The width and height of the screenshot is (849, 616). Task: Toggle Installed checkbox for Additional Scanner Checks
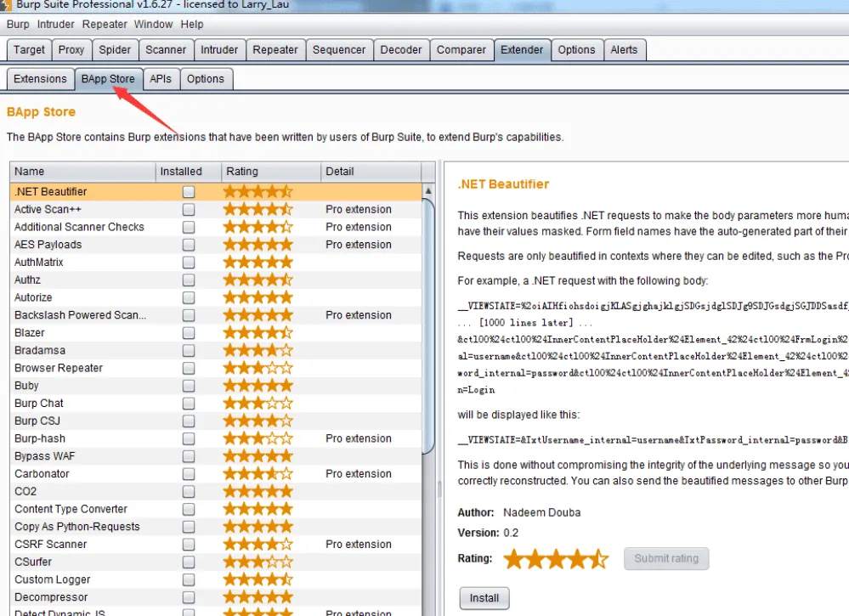coord(189,228)
